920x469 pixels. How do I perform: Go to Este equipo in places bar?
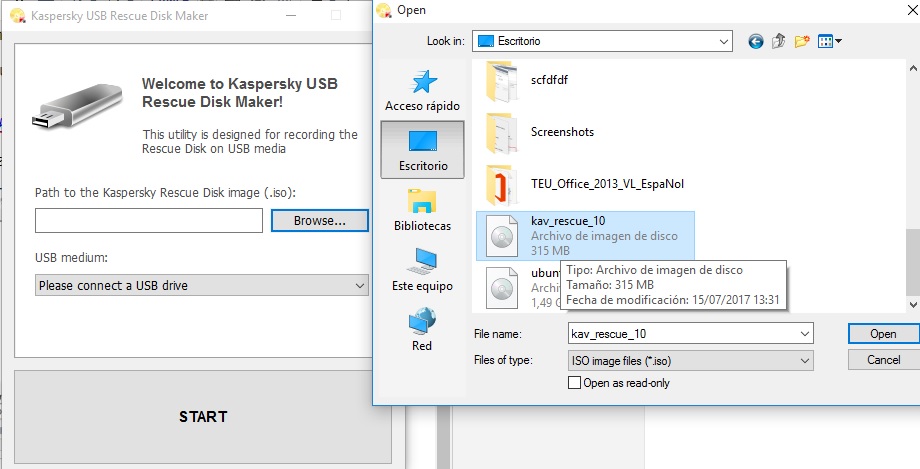coord(422,270)
